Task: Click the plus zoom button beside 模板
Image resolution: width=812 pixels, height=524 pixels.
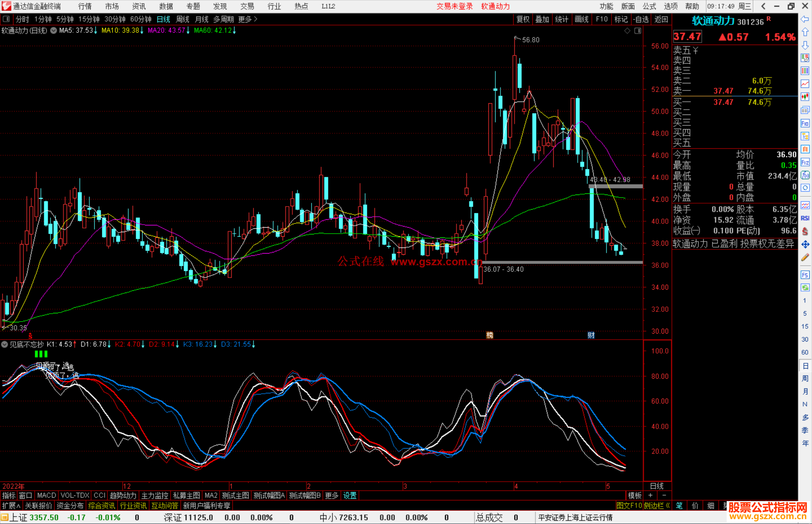Action: [650, 496]
